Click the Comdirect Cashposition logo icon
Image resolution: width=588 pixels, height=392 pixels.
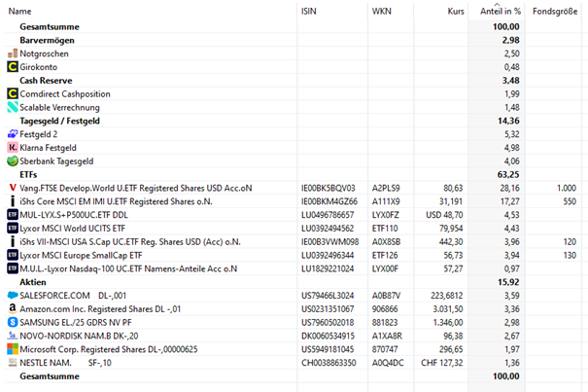[13, 94]
